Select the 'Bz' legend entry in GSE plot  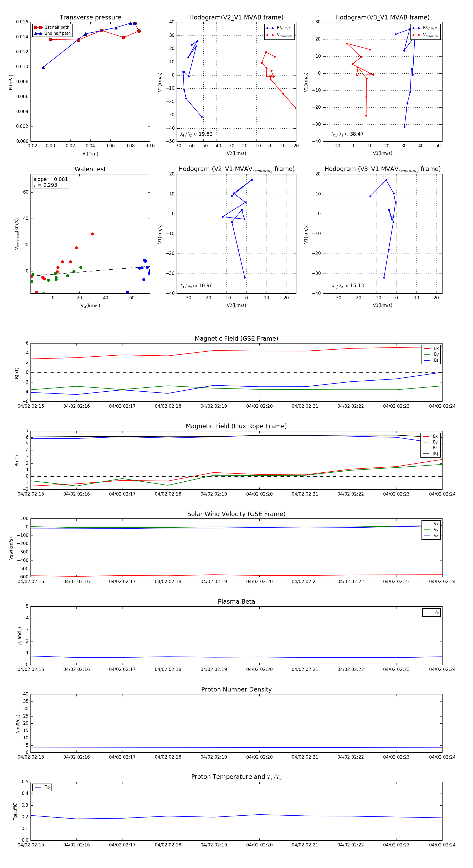pyautogui.click(x=431, y=360)
